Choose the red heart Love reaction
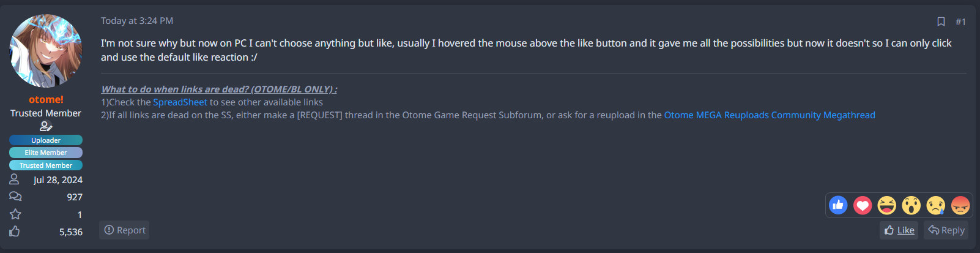 [x=863, y=205]
